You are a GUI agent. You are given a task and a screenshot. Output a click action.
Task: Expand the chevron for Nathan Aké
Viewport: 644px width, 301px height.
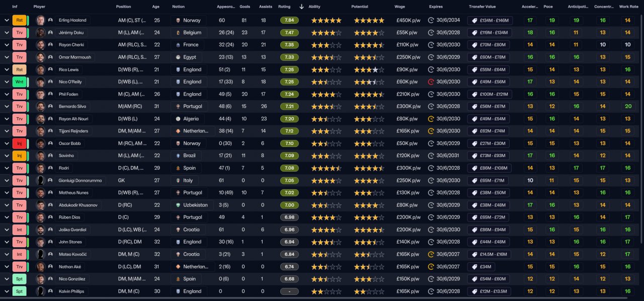point(7,266)
